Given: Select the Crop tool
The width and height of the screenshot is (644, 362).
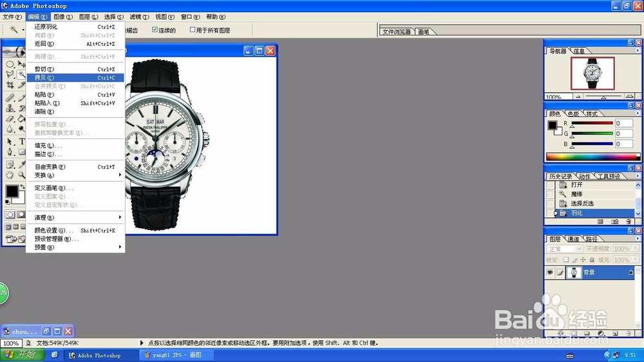Looking at the screenshot, I should click(10, 84).
